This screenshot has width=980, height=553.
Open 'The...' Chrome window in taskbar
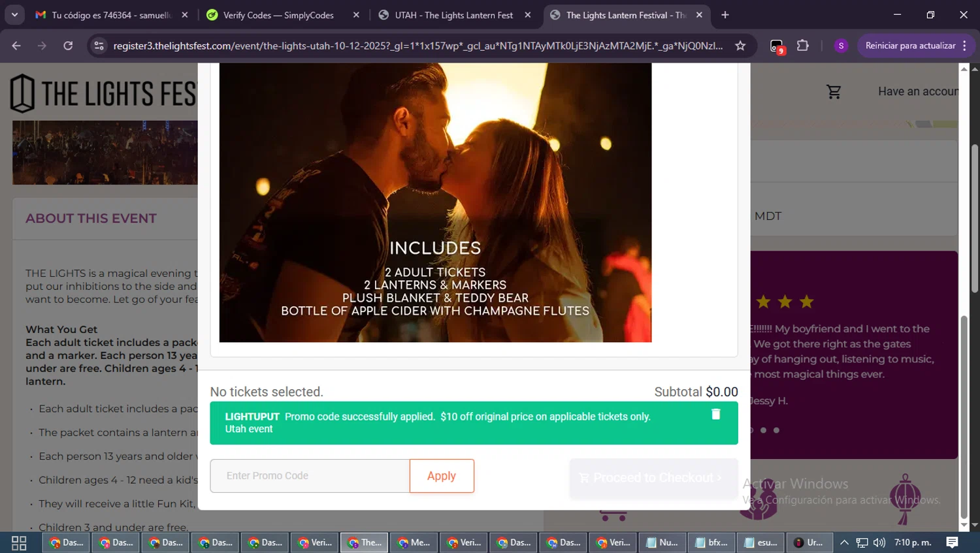364,543
